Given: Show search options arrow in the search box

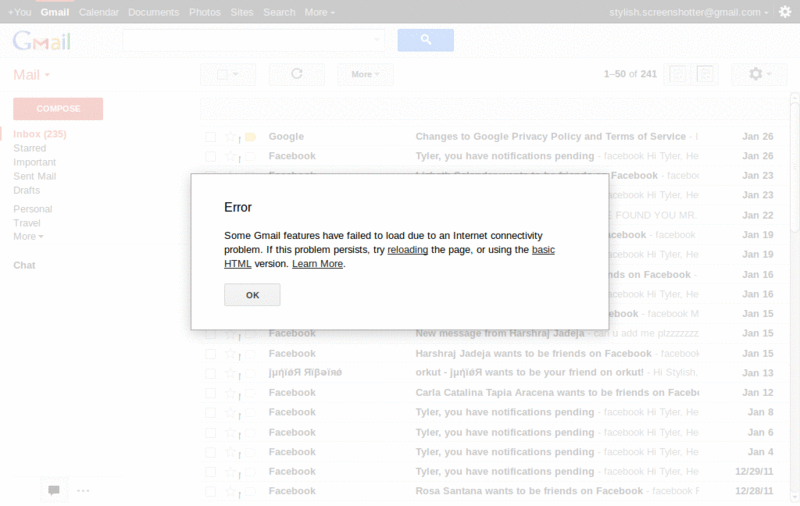Looking at the screenshot, I should click(377, 40).
